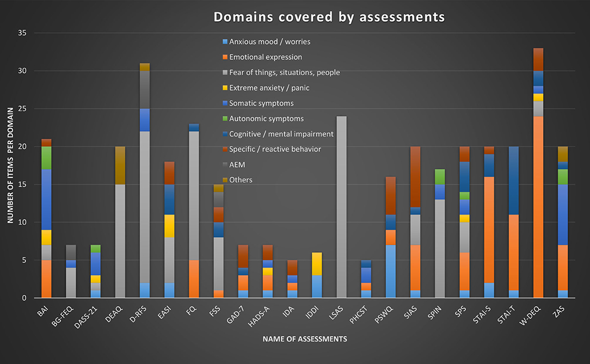Select the legend text "Anxious mood / worries"
Screen dimensions: 590x364
270,42
